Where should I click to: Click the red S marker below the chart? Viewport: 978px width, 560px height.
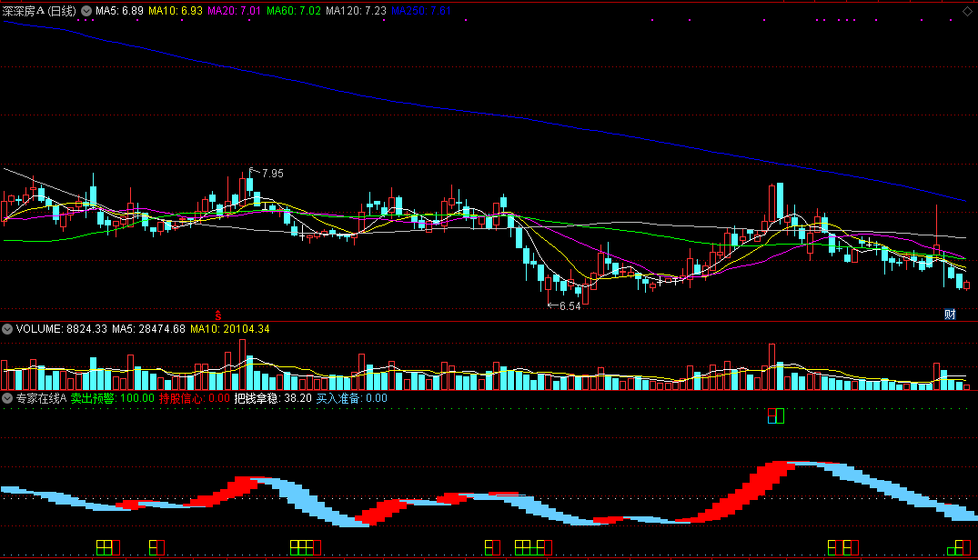tap(217, 315)
